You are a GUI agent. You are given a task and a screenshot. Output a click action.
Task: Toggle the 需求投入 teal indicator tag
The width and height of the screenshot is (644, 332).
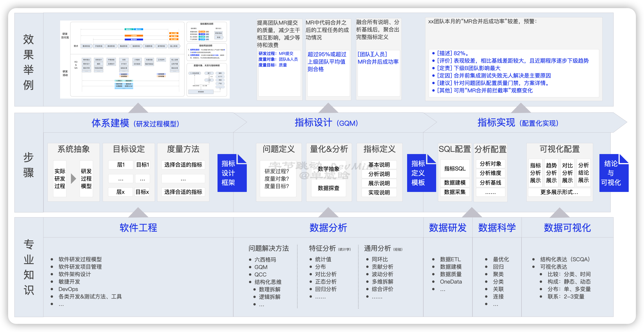click(x=129, y=30)
